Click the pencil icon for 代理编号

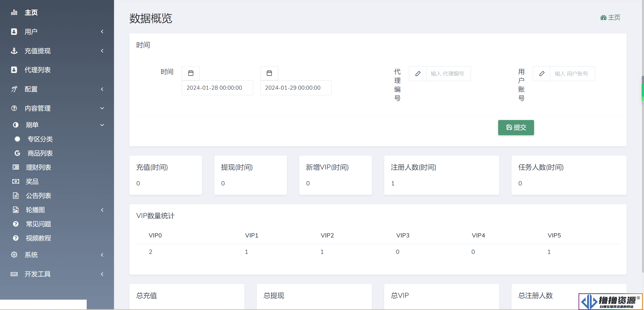click(x=418, y=74)
